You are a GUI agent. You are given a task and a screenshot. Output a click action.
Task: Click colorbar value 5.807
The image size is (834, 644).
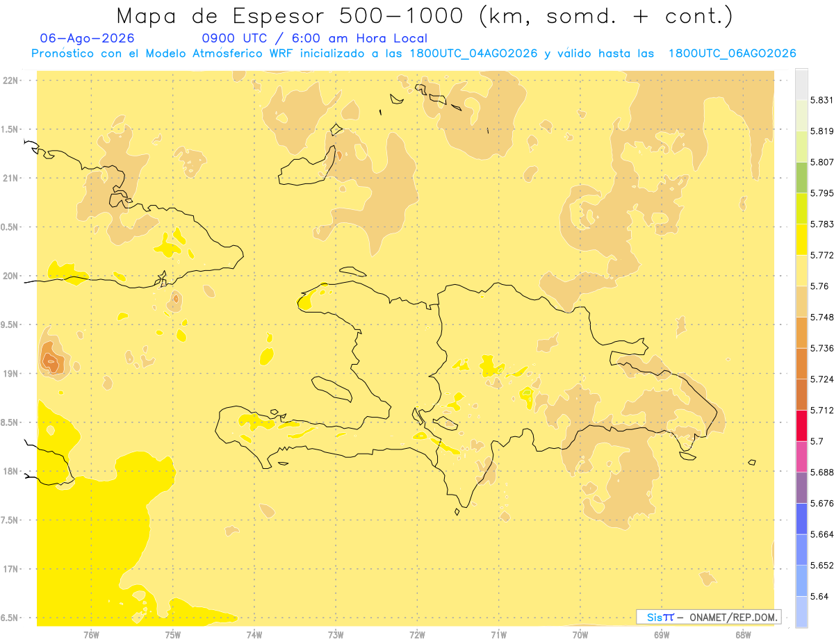(x=821, y=162)
